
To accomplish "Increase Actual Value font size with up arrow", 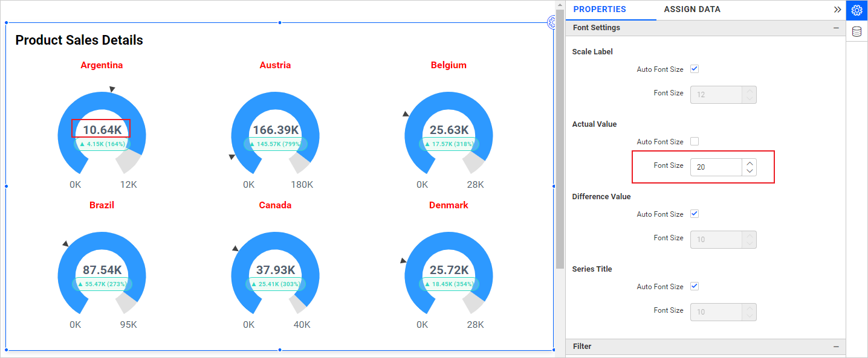I will pyautogui.click(x=750, y=163).
